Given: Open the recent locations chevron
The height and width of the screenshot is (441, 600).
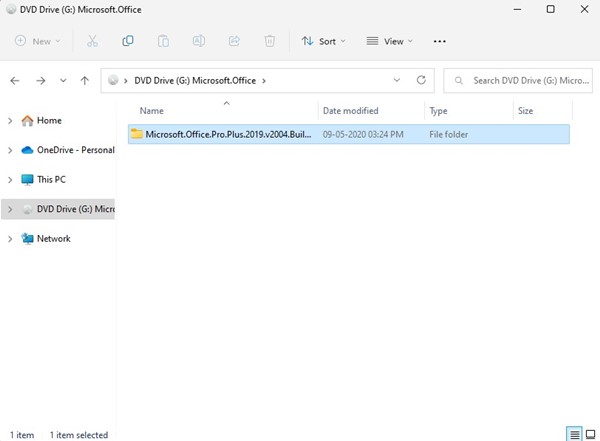Looking at the screenshot, I should click(x=63, y=80).
